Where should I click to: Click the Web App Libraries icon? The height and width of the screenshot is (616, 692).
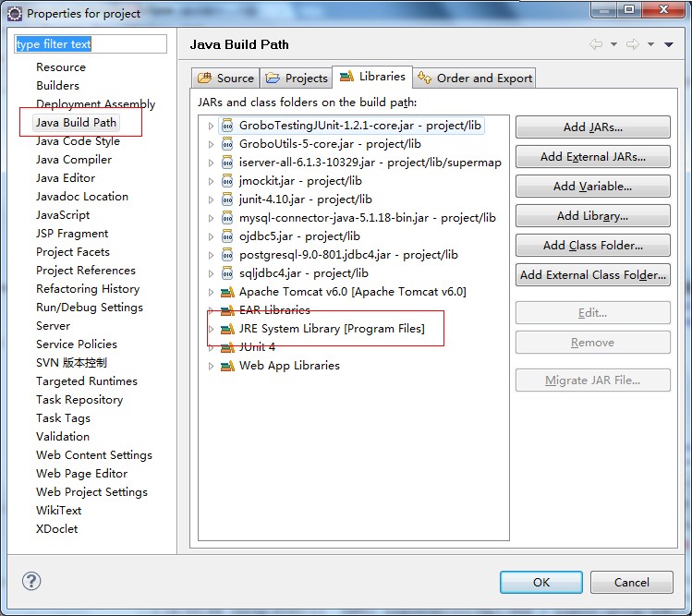point(227,366)
